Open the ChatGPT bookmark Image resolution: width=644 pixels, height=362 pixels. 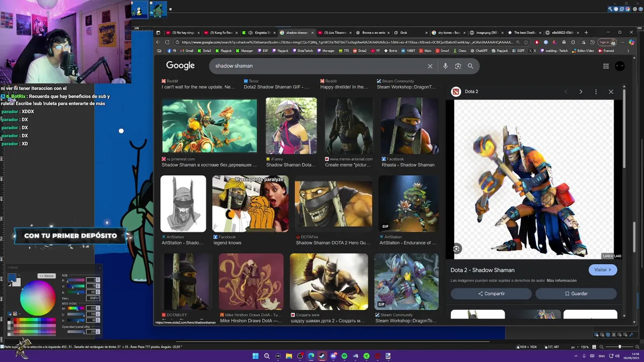478,51
